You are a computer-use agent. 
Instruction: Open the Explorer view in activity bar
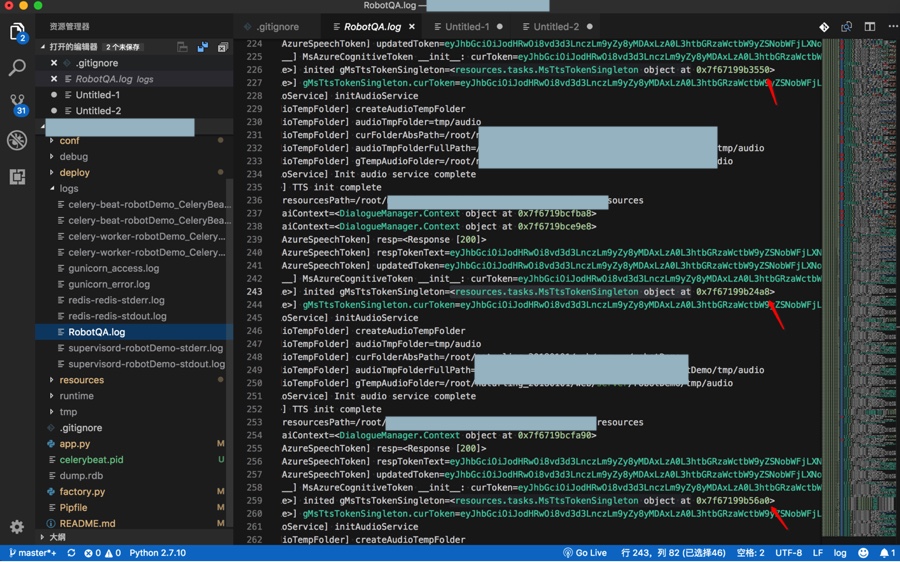pyautogui.click(x=17, y=32)
